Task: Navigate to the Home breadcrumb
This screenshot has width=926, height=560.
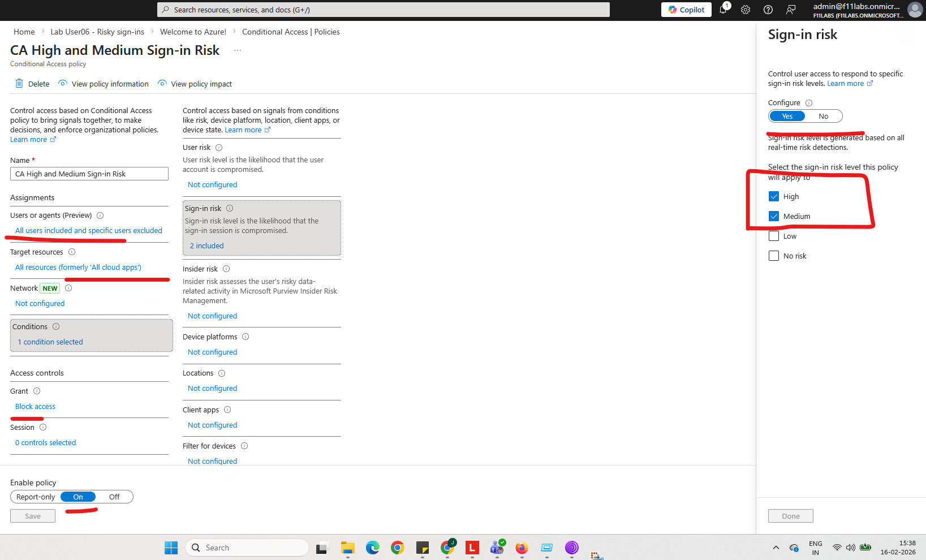Action: tap(24, 32)
